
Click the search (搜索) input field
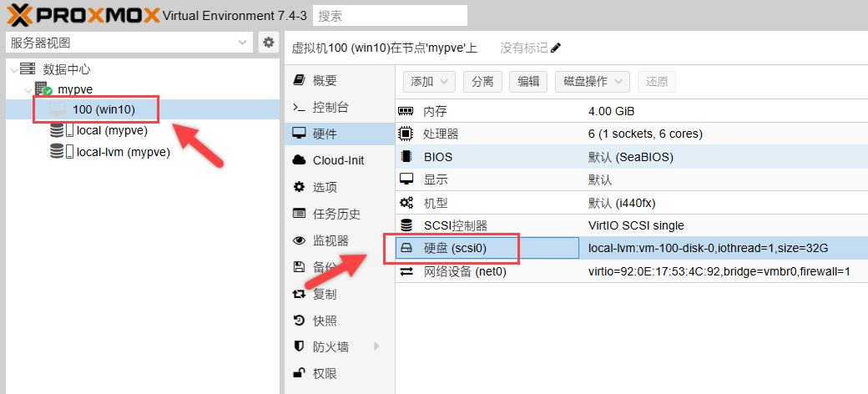pos(390,16)
